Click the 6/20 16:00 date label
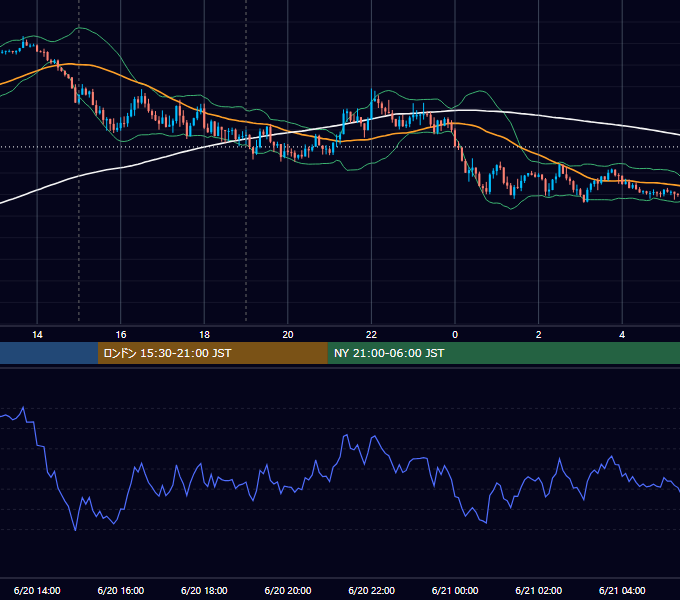The width and height of the screenshot is (680, 600). point(121,590)
